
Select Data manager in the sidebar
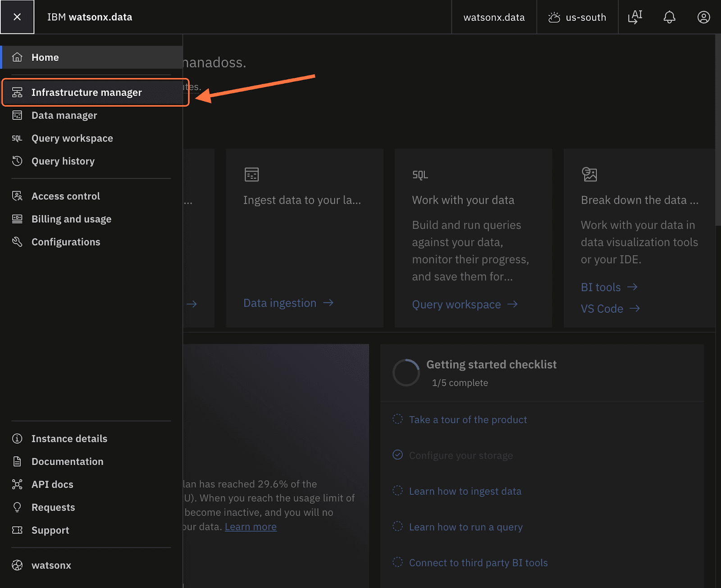[x=64, y=115]
